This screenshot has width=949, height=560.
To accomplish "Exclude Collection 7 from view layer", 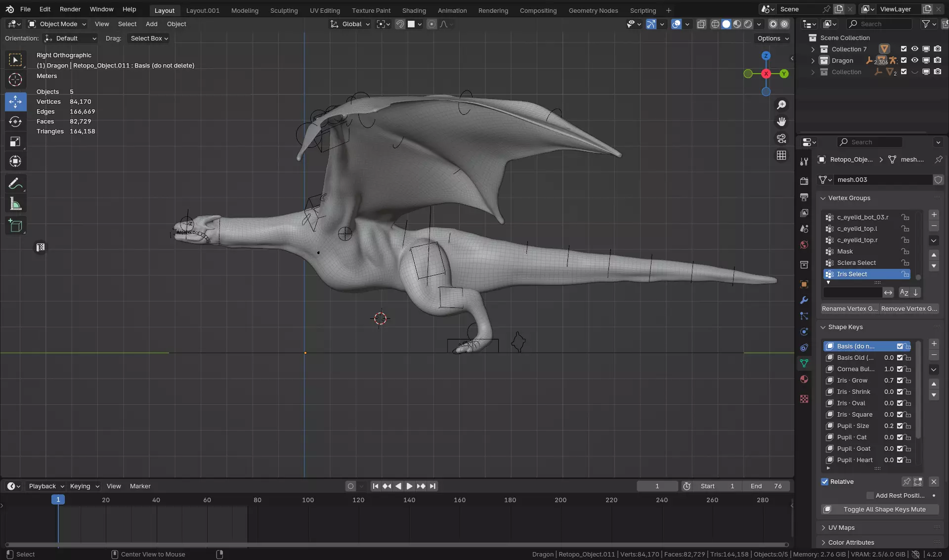I will (904, 49).
